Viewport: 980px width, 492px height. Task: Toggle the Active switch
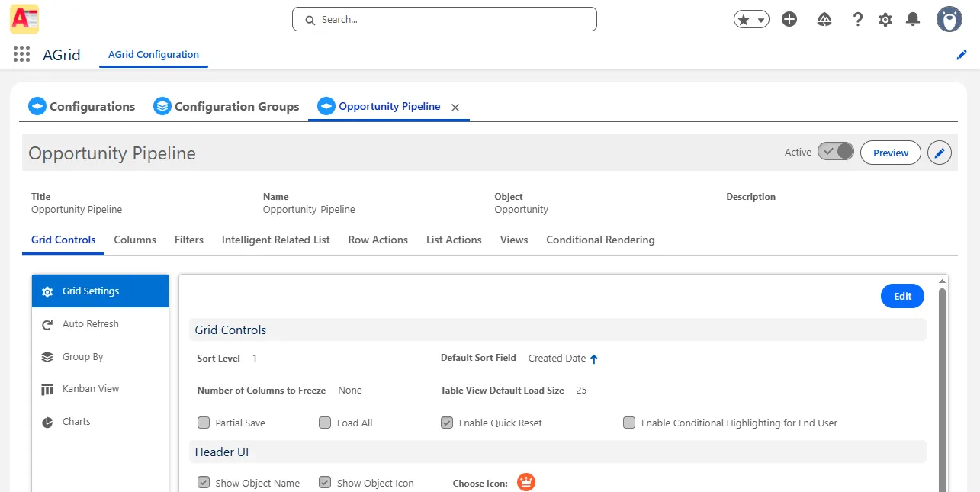836,152
